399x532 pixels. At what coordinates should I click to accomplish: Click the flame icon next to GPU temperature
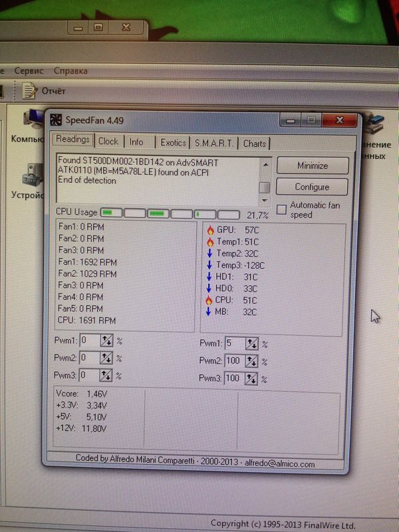pyautogui.click(x=211, y=230)
